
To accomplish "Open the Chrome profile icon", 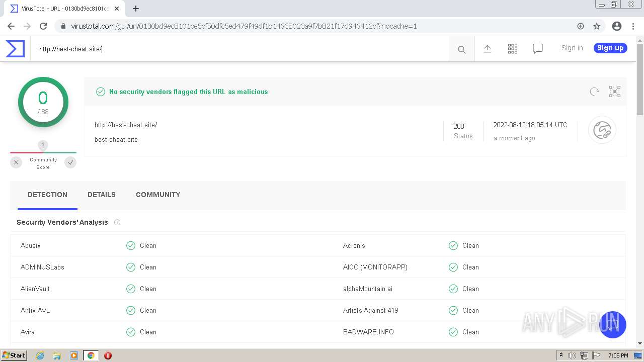I will [x=617, y=26].
